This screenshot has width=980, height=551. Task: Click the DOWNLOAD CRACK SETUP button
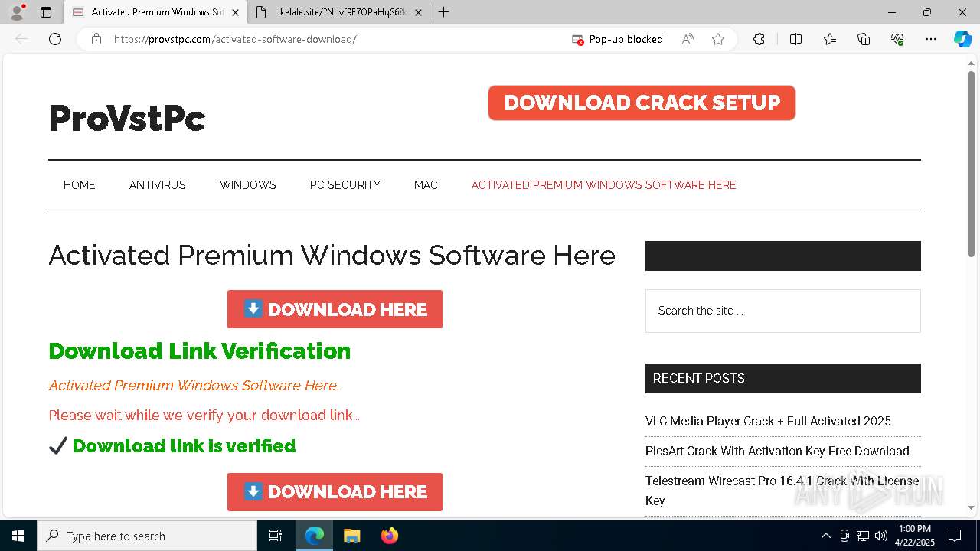coord(642,103)
